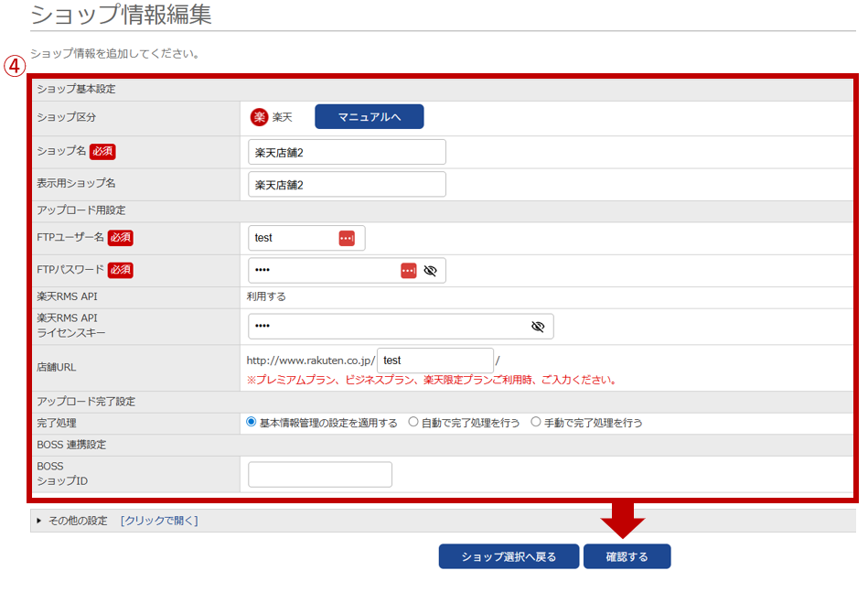Toggle FTPパスワード visibility eye icon
868x592 pixels.
pos(430,270)
